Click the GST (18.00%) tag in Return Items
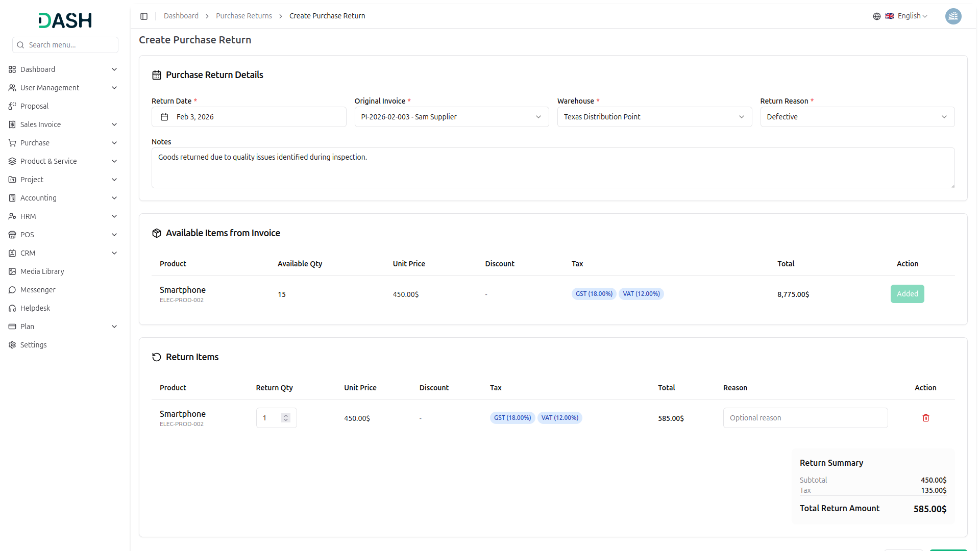 click(x=512, y=418)
